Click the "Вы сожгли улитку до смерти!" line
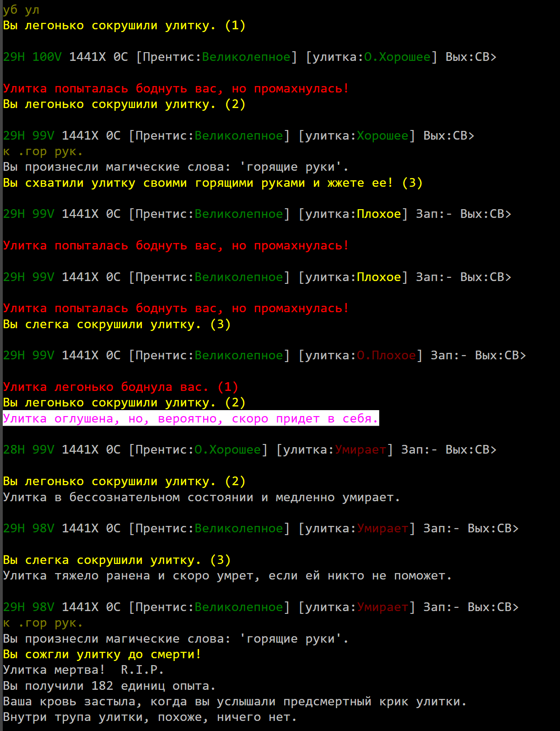Image resolution: width=560 pixels, height=731 pixels. click(102, 655)
